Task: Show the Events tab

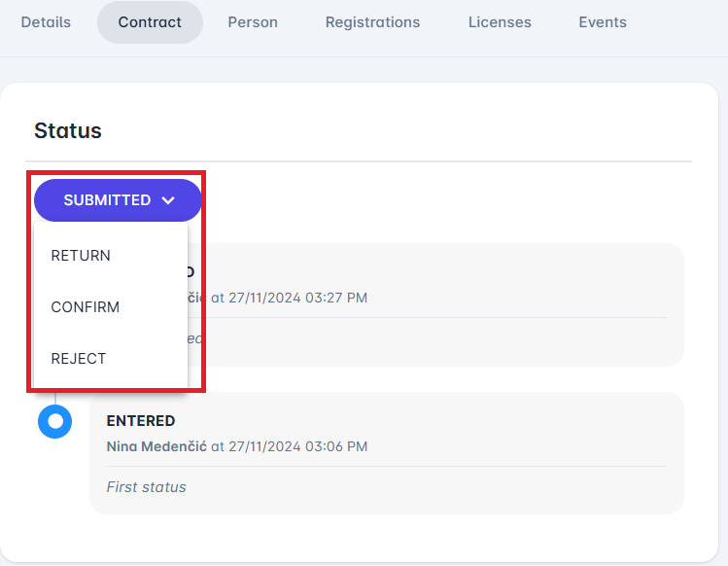Action: click(603, 22)
